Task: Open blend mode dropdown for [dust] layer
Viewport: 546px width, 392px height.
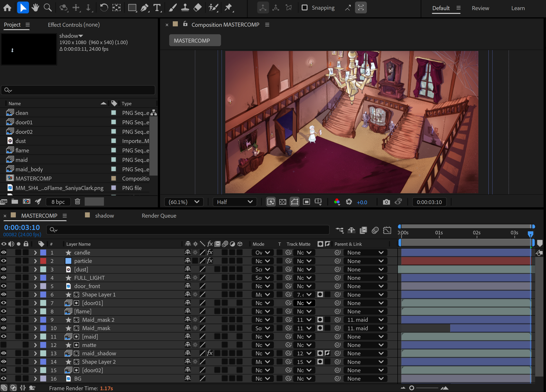Action: coord(262,269)
